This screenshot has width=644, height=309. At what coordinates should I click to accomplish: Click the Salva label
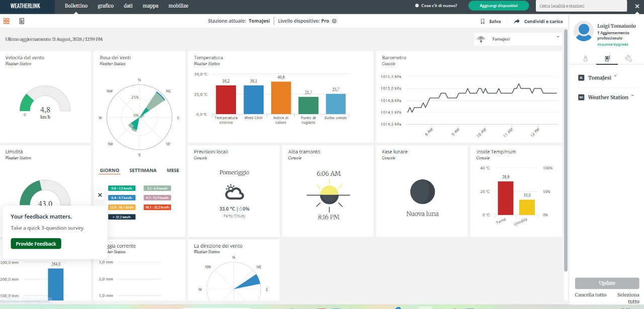point(495,22)
